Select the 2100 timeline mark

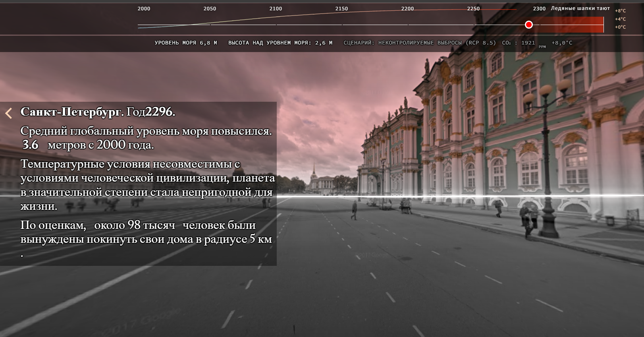[276, 9]
